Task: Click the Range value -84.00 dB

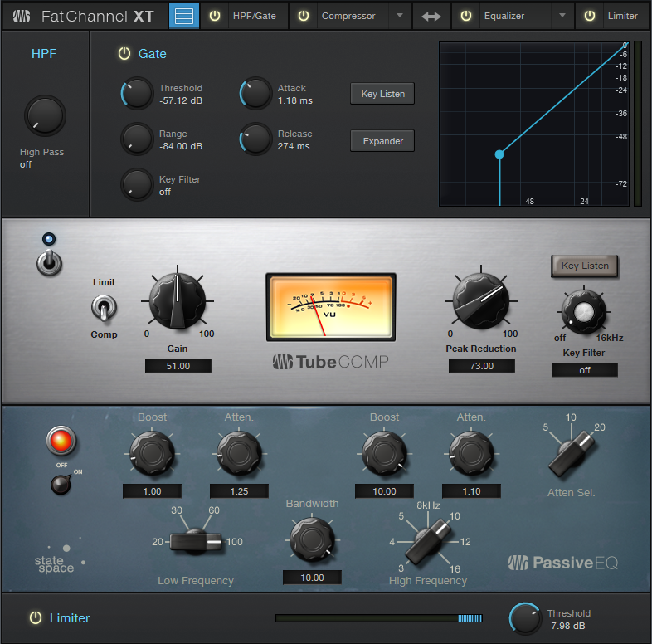Action: [181, 146]
